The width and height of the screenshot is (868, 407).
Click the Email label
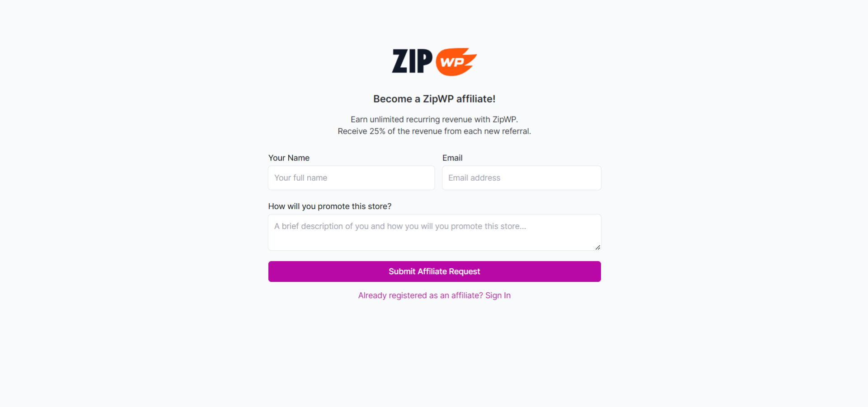click(452, 158)
